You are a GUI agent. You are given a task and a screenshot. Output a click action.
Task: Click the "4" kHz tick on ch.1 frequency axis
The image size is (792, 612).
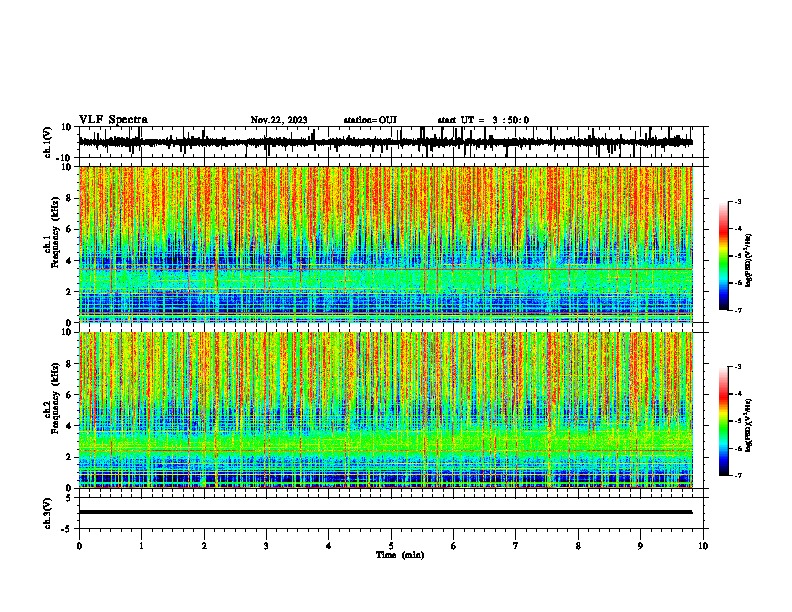pos(69,261)
